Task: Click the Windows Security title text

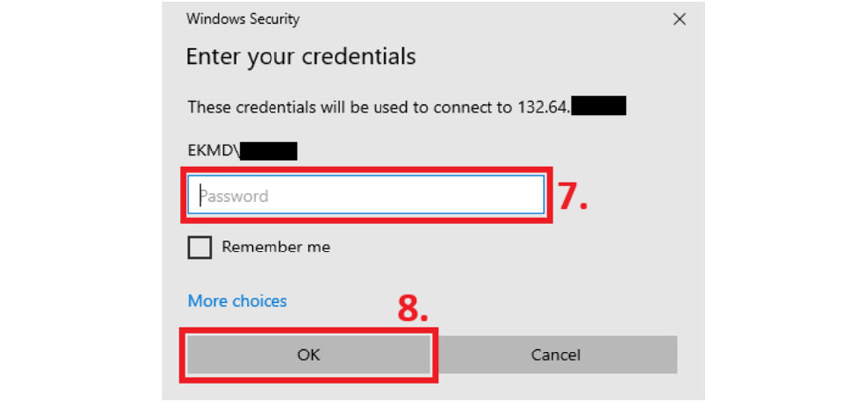Action: tap(243, 19)
